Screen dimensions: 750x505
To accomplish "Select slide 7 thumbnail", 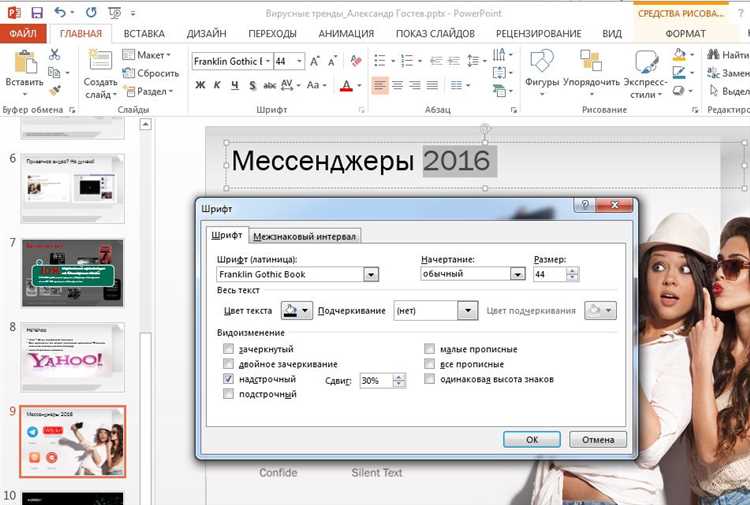I will point(72,273).
